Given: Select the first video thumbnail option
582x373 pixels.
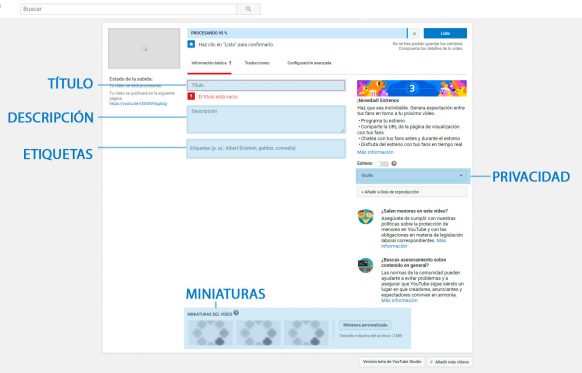Looking at the screenshot, I should click(211, 333).
